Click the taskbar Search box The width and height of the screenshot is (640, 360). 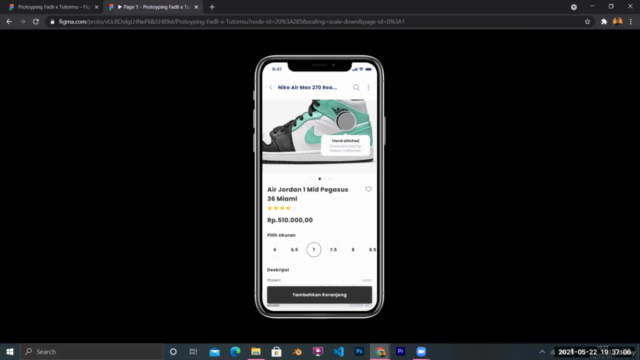(x=92, y=351)
